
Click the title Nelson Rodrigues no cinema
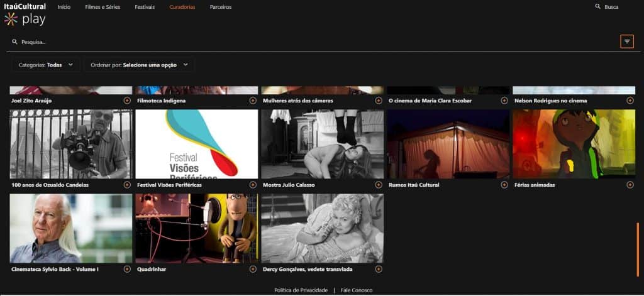pos(551,101)
